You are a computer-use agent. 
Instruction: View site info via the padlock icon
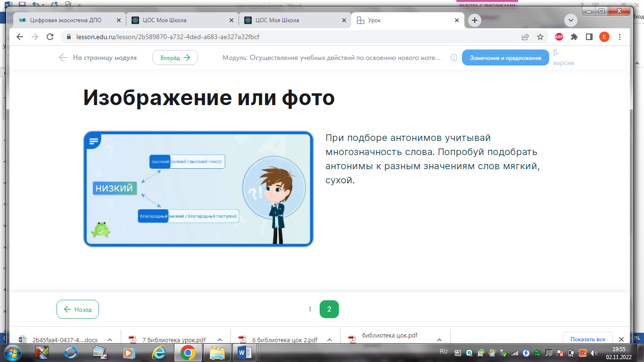(69, 37)
